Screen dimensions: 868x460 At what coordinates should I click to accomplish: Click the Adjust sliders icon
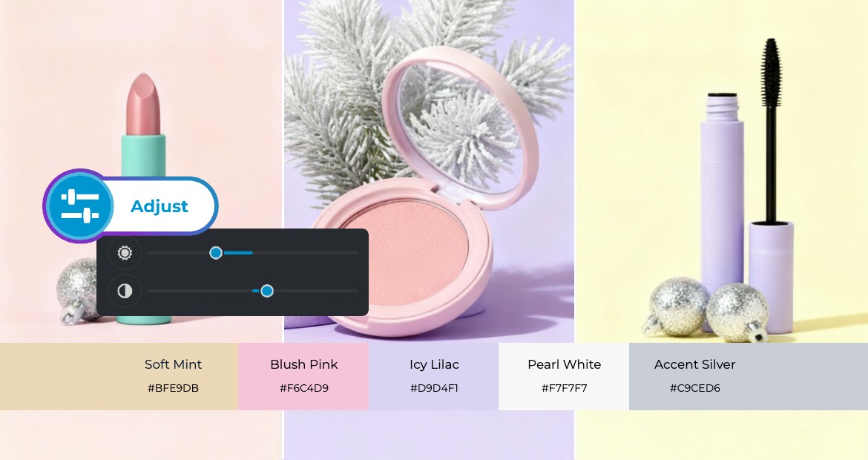pyautogui.click(x=79, y=206)
